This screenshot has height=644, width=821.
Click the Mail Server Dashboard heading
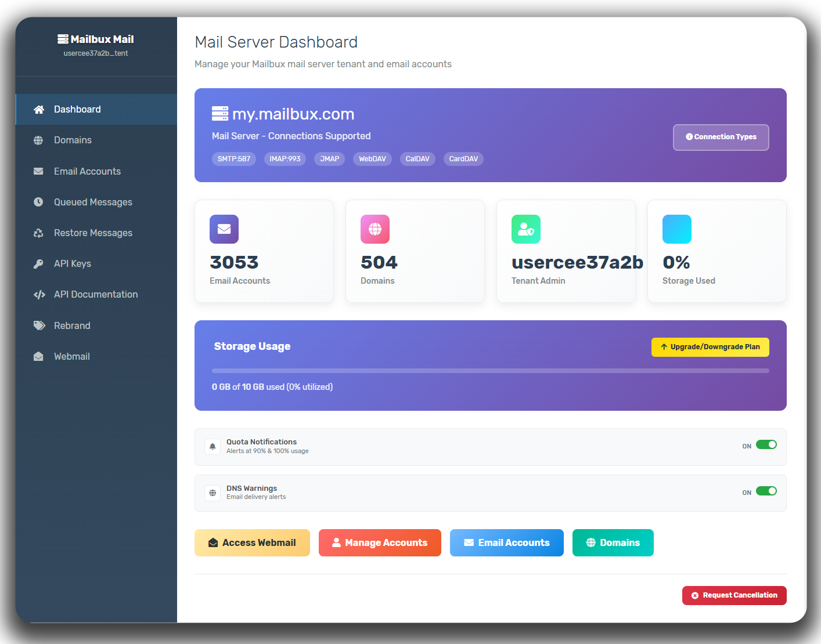(x=276, y=42)
